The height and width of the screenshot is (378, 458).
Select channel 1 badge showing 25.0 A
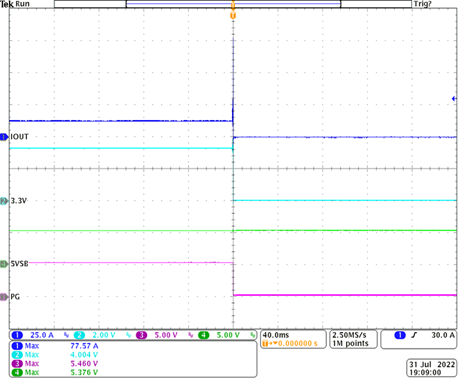[x=32, y=335]
